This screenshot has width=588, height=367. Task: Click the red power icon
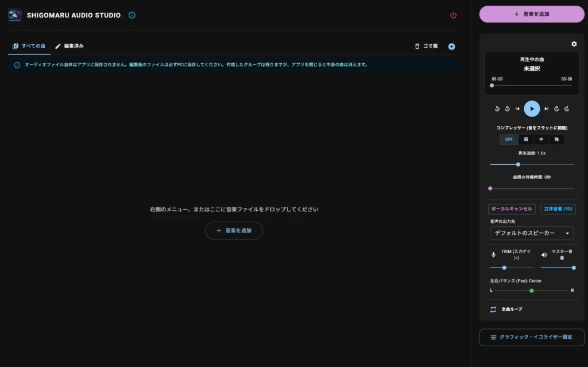pos(453,16)
